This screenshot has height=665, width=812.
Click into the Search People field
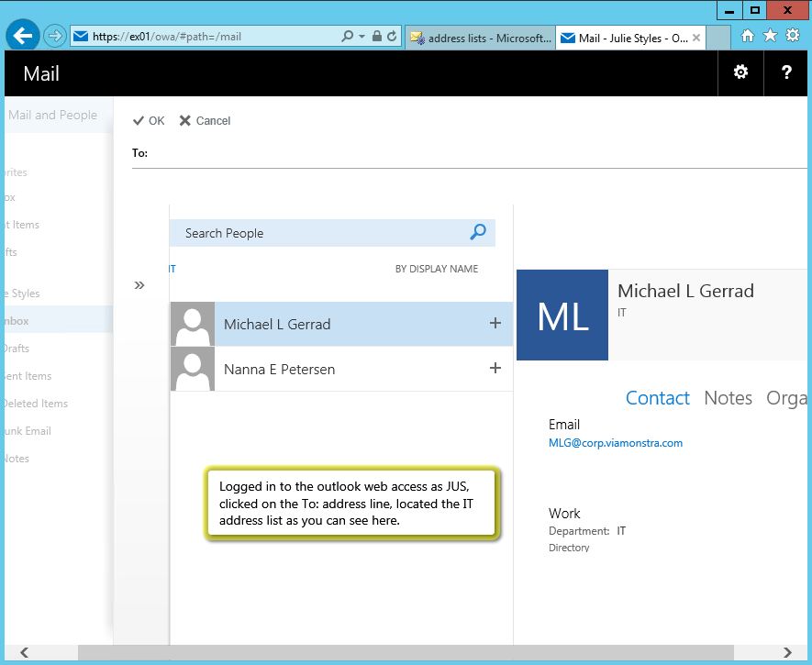click(321, 233)
